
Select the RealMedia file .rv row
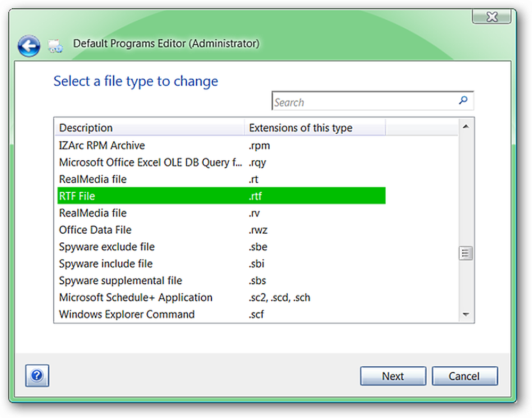tap(221, 213)
